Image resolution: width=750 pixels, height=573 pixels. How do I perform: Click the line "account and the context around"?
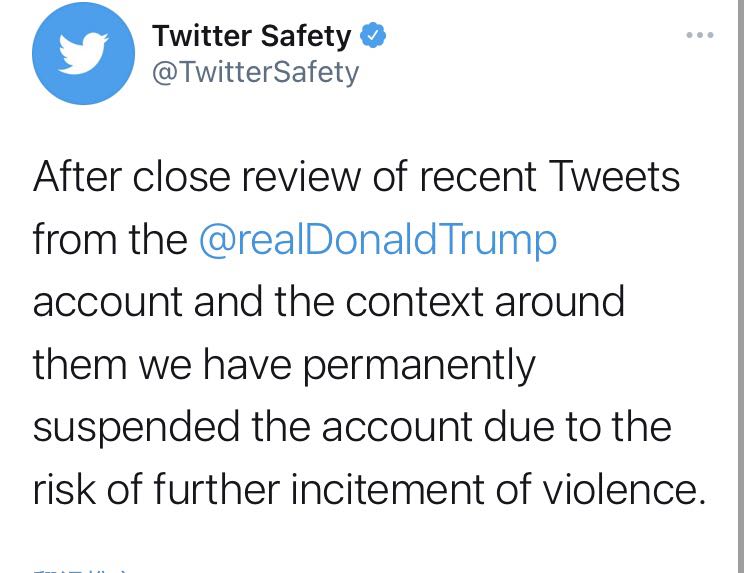coord(329,303)
